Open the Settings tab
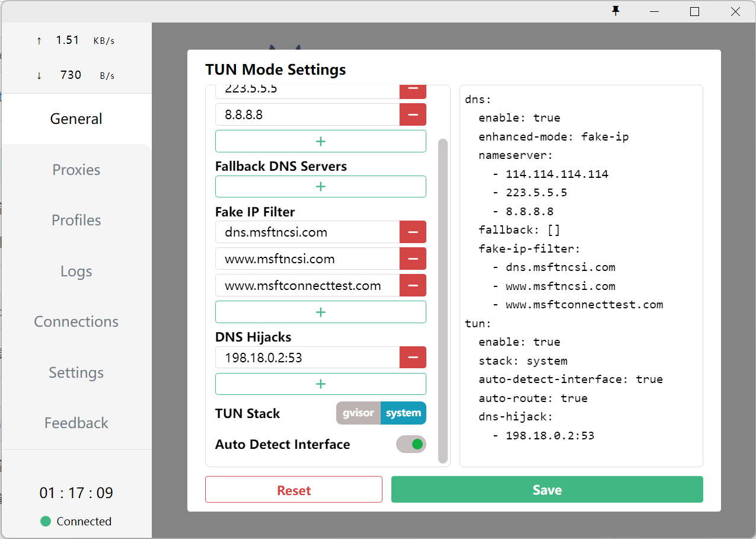 coord(76,372)
